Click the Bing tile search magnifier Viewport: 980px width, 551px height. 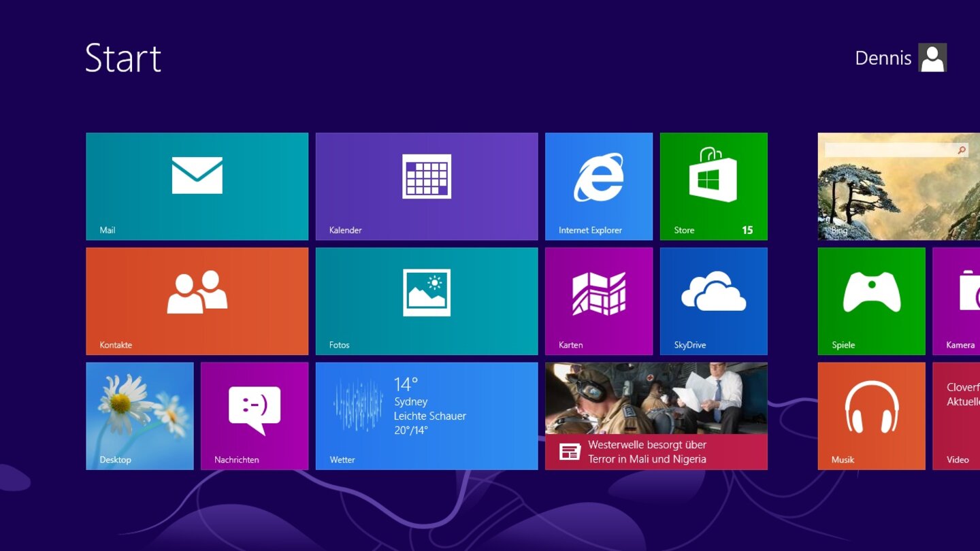pyautogui.click(x=962, y=150)
